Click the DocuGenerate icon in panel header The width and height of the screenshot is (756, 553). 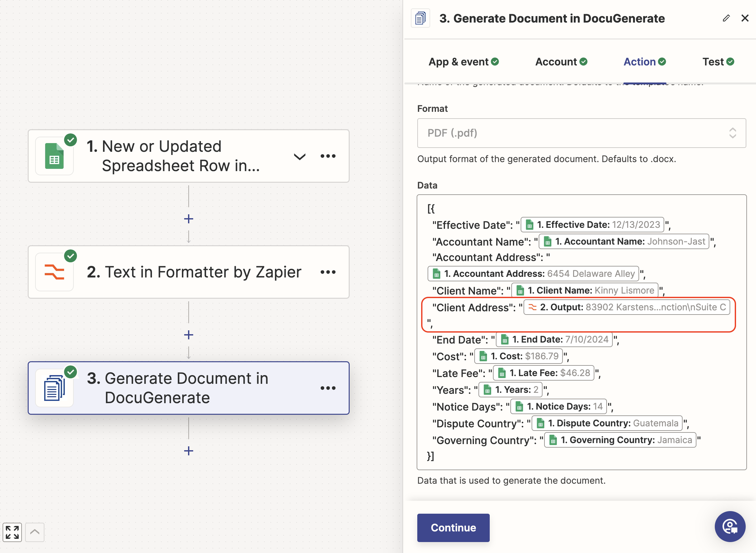click(420, 18)
